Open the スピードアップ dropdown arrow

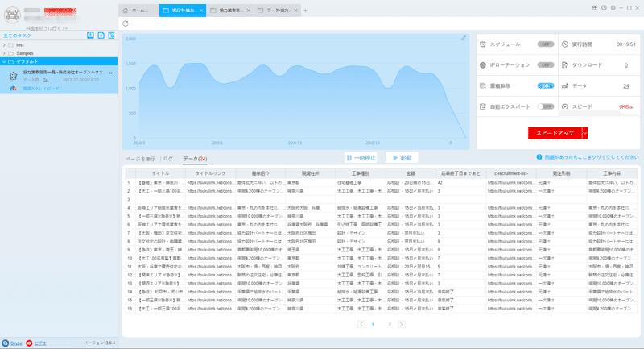[x=585, y=133]
